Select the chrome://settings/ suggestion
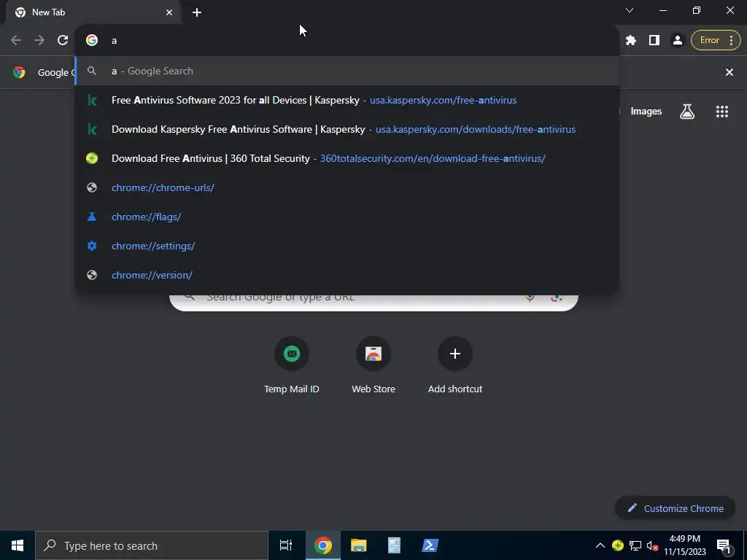Image resolution: width=747 pixels, height=560 pixels. [347, 246]
